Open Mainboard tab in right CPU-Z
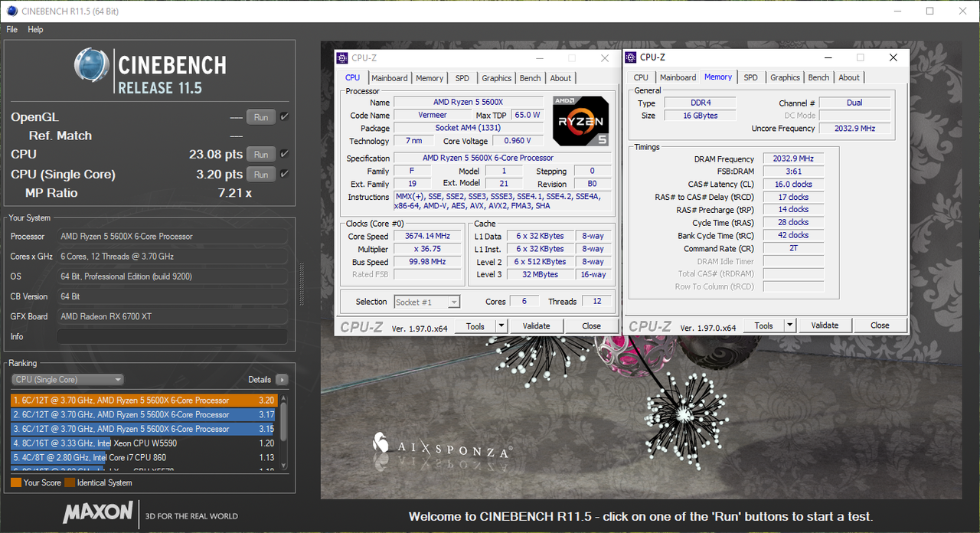This screenshot has width=980, height=533. pyautogui.click(x=678, y=77)
